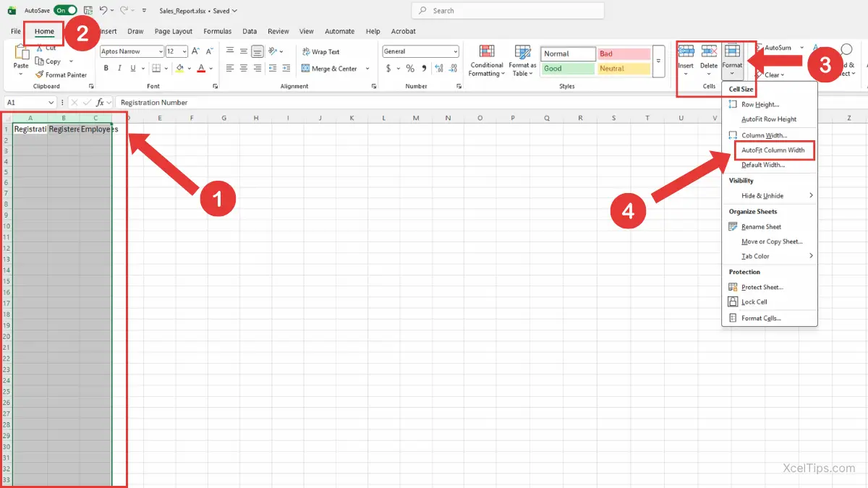Toggle underline formatting
The width and height of the screenshot is (868, 488).
coord(133,69)
